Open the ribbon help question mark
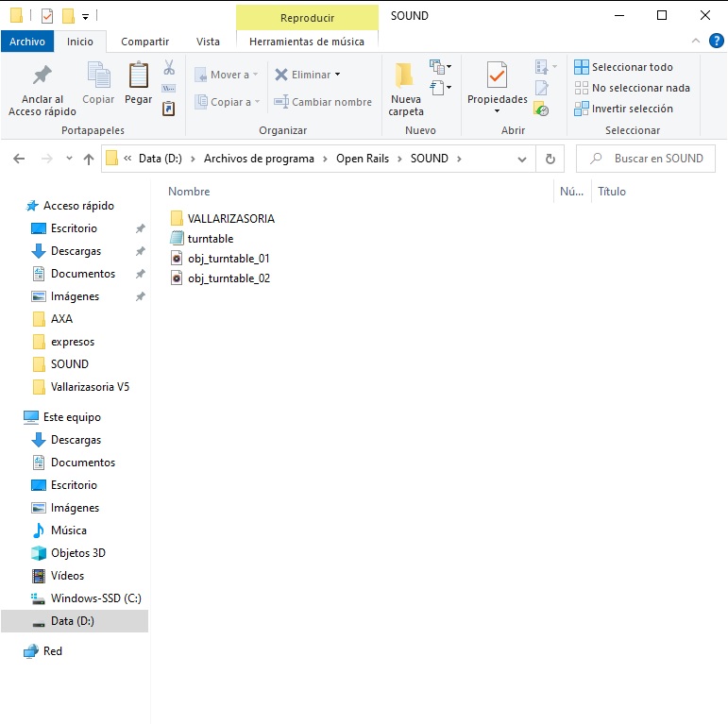Viewport: 728px width, 724px height. point(718,41)
